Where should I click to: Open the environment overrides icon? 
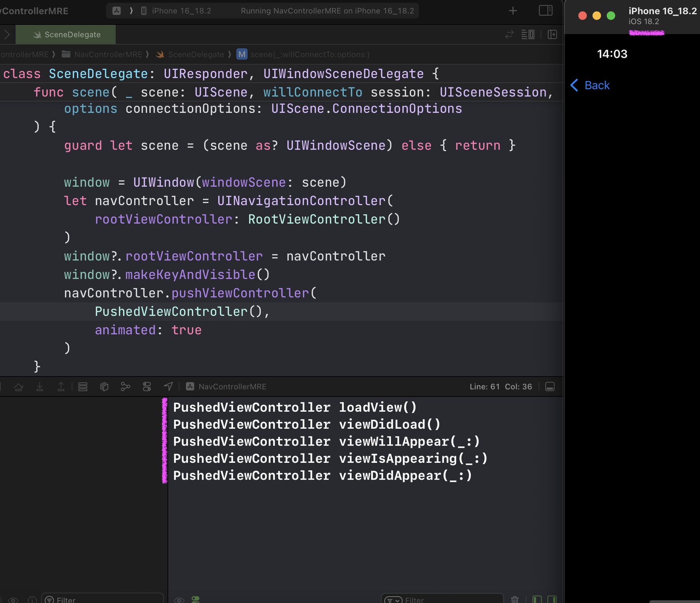(147, 387)
